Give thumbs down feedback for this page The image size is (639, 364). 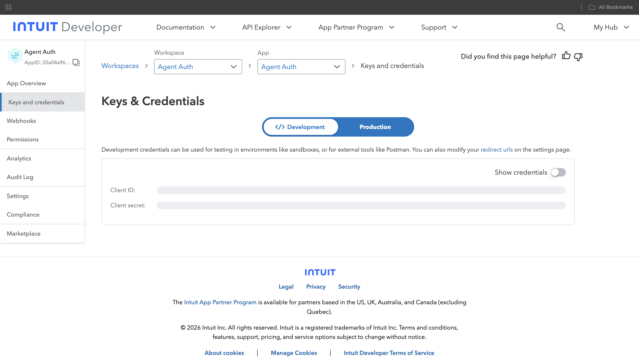tap(578, 57)
